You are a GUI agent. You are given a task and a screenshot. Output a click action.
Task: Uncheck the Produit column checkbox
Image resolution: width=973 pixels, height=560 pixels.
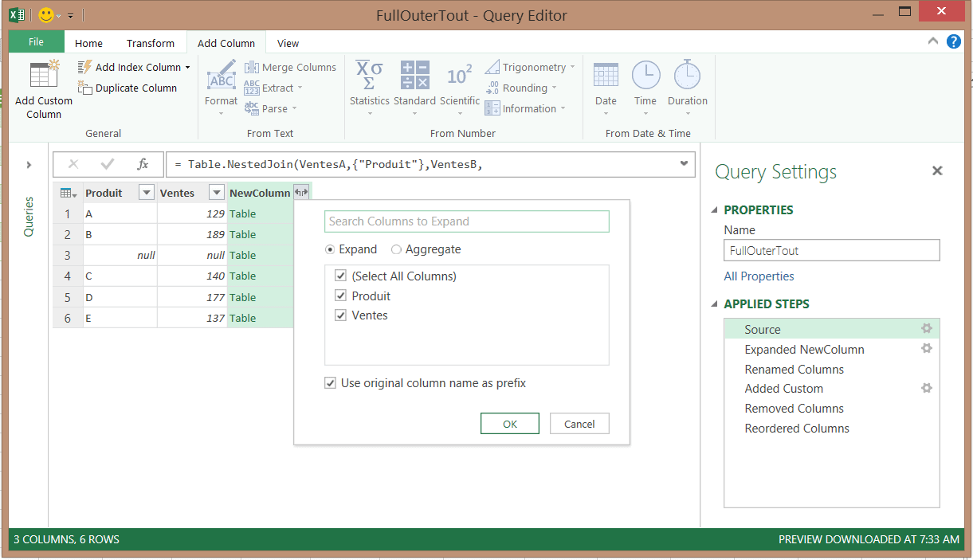[x=341, y=296]
